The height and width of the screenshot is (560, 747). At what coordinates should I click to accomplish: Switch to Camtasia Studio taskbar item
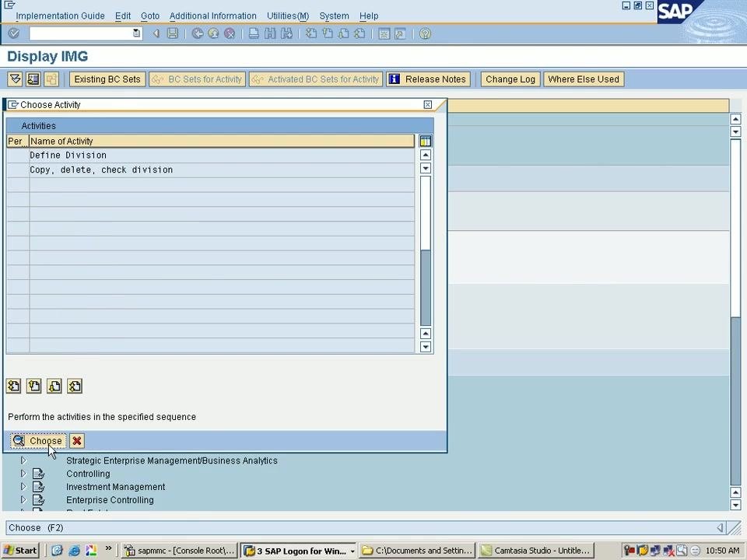click(x=536, y=551)
